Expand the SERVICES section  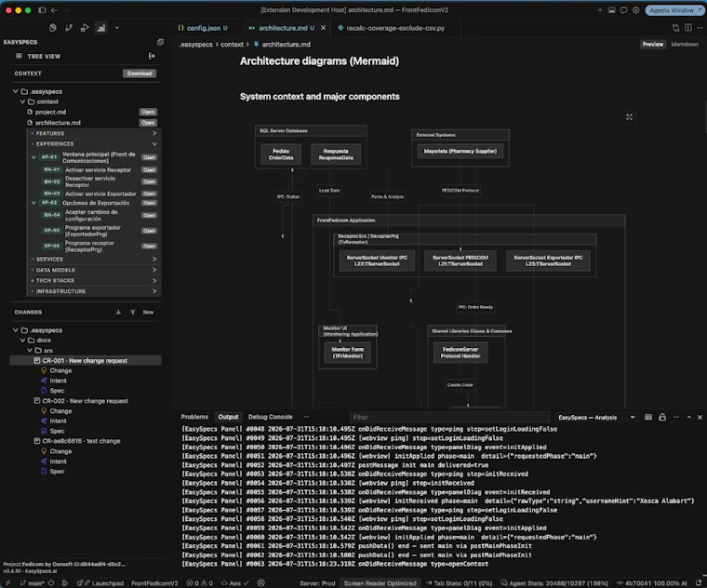(x=154, y=260)
